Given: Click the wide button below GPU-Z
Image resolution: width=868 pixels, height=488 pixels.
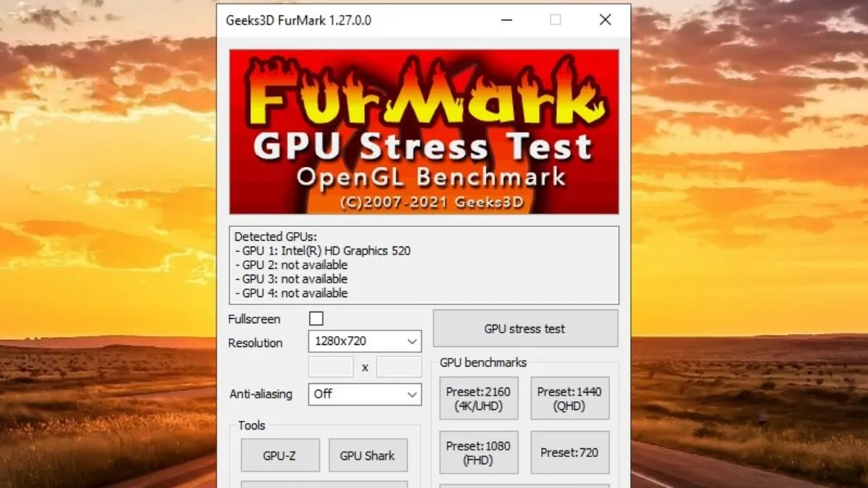Looking at the screenshot, I should pyautogui.click(x=324, y=484).
